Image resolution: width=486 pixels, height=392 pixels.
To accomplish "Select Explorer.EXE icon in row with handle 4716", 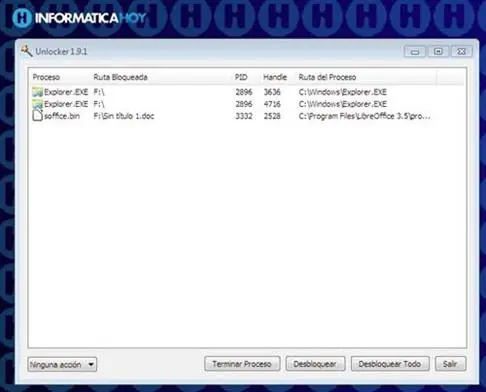I will pos(37,104).
